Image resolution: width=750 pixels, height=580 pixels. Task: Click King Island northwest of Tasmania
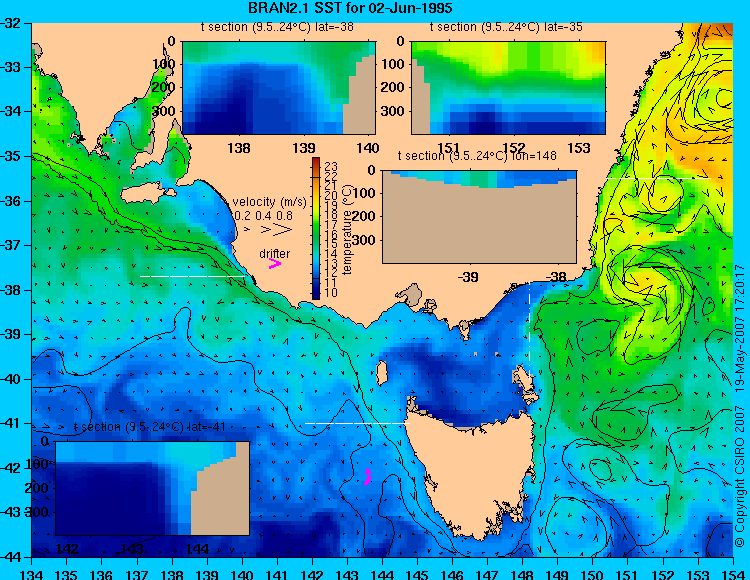pos(381,373)
